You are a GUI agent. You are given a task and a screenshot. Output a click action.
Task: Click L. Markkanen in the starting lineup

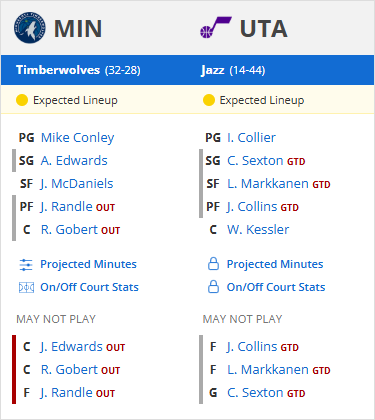[268, 184]
